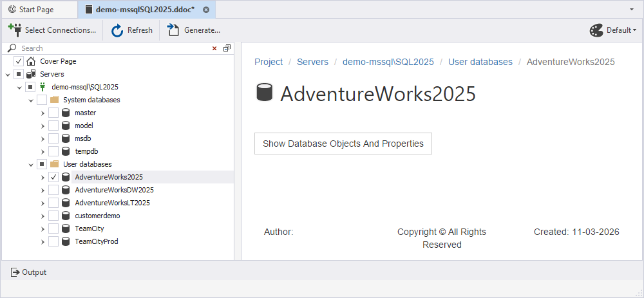Click the Author: footer text
The height and width of the screenshot is (298, 644).
(278, 232)
